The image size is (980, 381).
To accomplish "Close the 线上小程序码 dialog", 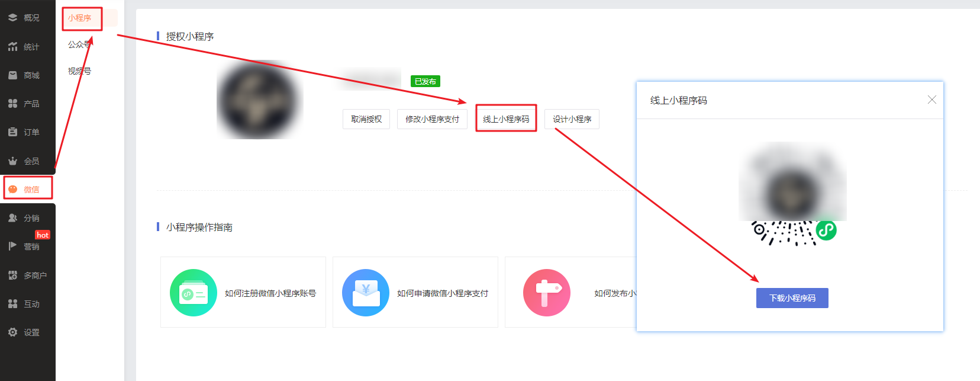I will click(x=931, y=100).
